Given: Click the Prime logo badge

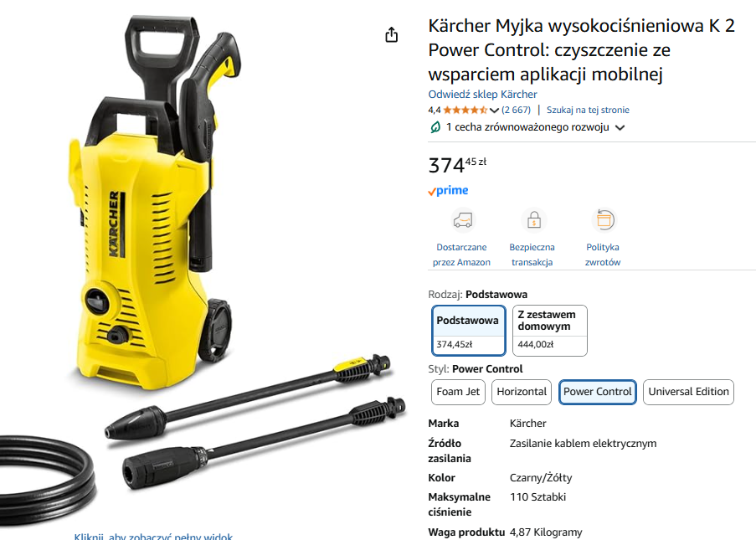Looking at the screenshot, I should click(448, 190).
